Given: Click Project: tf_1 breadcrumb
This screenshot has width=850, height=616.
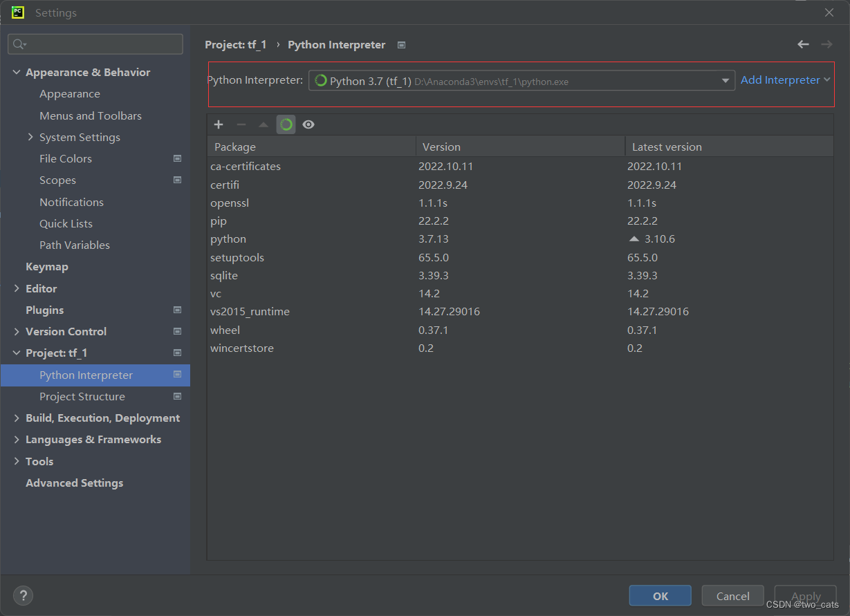Looking at the screenshot, I should (x=236, y=44).
